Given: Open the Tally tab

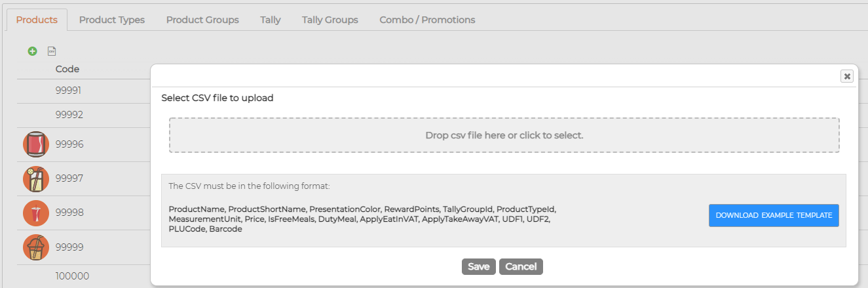Looking at the screenshot, I should pyautogui.click(x=271, y=20).
